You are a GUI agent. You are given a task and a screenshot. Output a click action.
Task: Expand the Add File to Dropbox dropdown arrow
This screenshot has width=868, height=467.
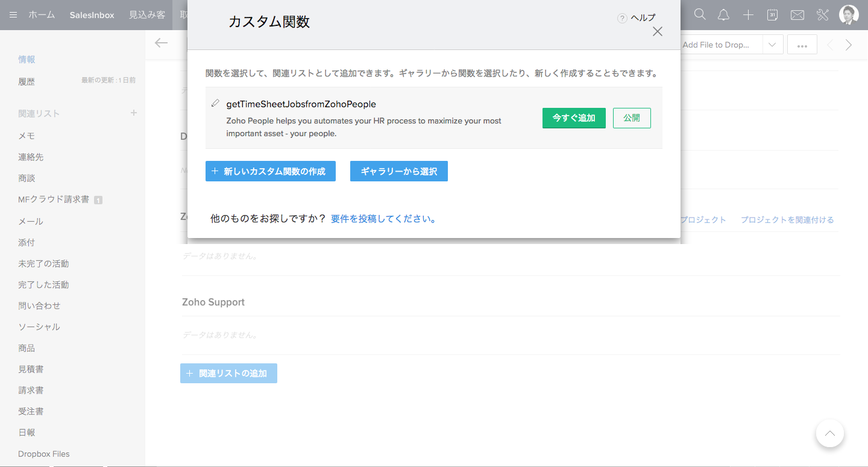[x=772, y=45]
